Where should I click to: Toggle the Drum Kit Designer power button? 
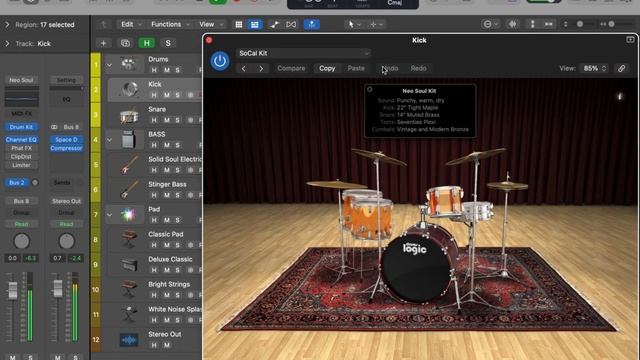(x=220, y=61)
